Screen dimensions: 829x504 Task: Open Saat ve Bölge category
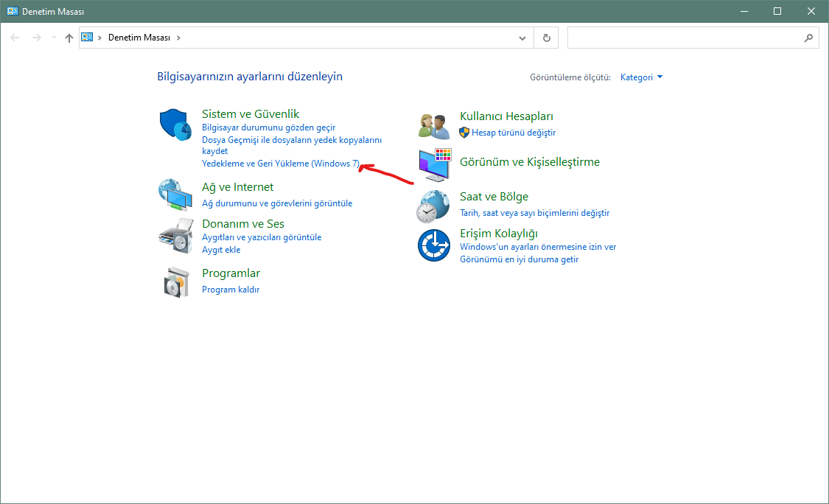[x=494, y=197]
